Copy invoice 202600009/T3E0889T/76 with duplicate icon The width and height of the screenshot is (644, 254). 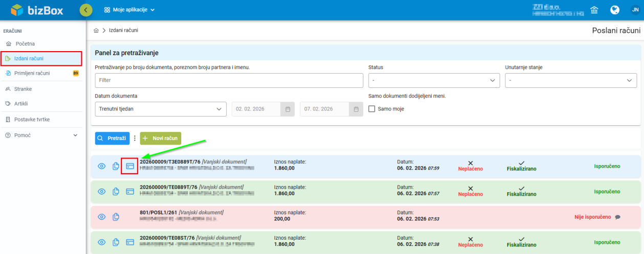(x=116, y=166)
